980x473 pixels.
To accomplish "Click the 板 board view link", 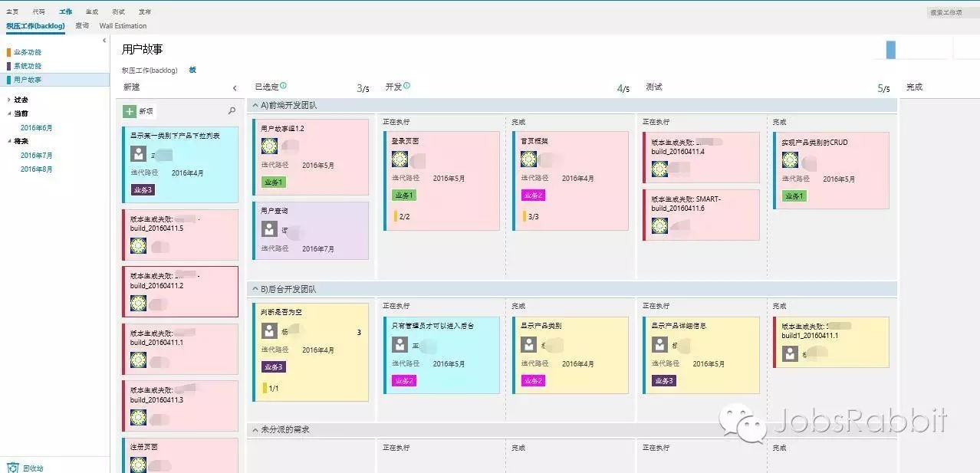I will click(192, 70).
